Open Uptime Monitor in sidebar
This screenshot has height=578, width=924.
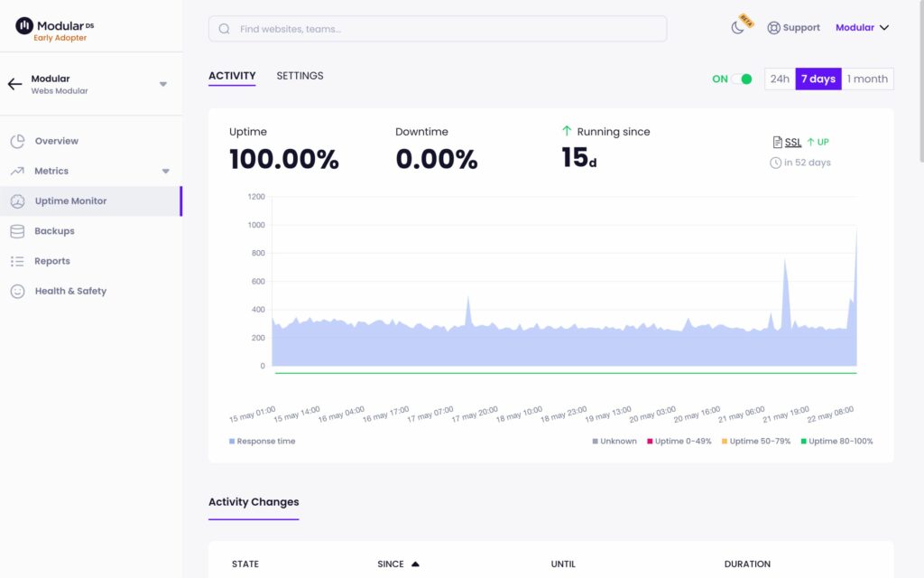[x=70, y=200]
